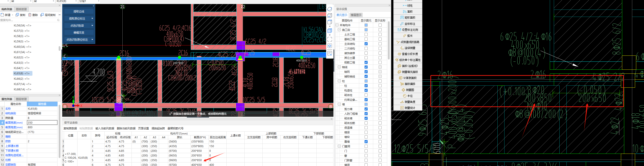Toggle 显示图元 checkbox for 轴网

pyautogui.click(x=366, y=72)
